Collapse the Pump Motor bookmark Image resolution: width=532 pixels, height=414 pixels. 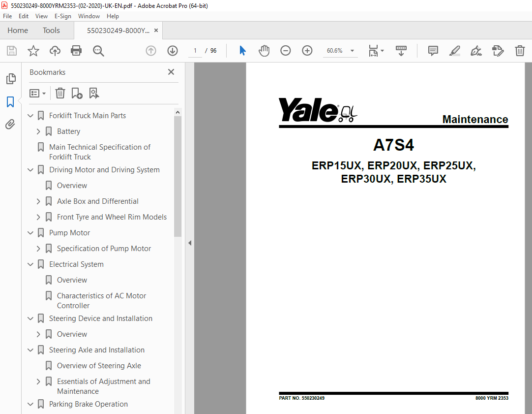[x=30, y=233]
